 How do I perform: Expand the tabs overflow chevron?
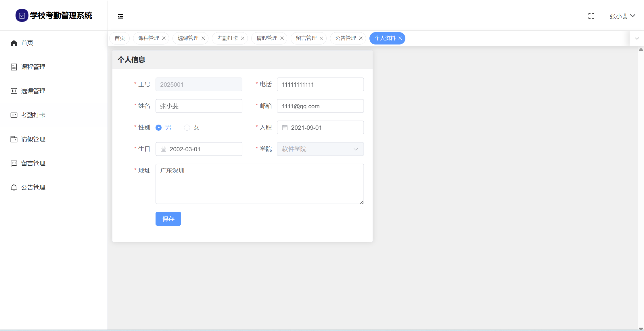pos(637,38)
